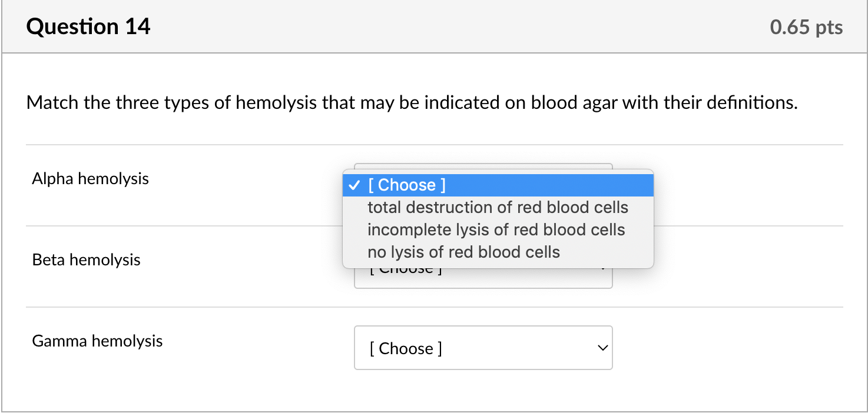Select 'incomplete lysis of red blood cells' option

pyautogui.click(x=496, y=229)
